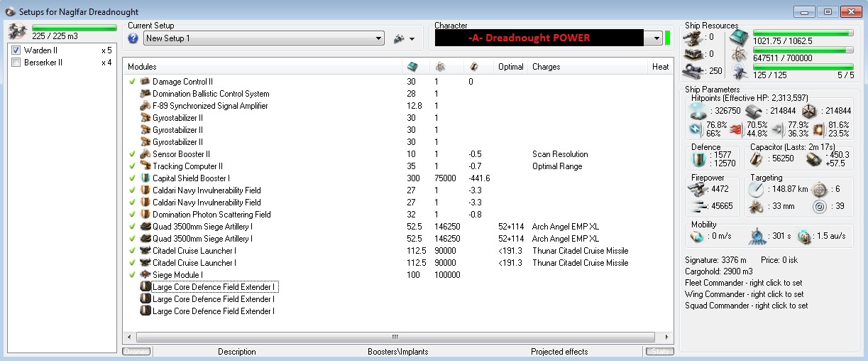The image size is (868, 361).
Task: Click the Squad Commander setting line
Action: click(746, 306)
